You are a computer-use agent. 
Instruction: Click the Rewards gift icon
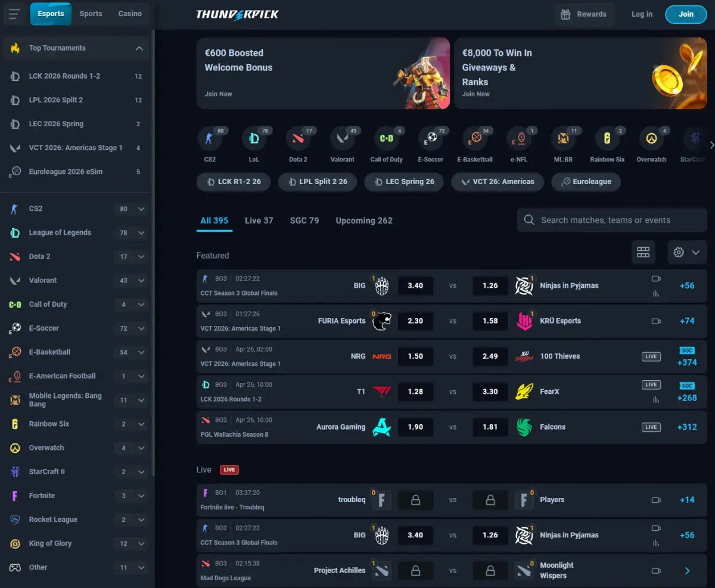565,14
